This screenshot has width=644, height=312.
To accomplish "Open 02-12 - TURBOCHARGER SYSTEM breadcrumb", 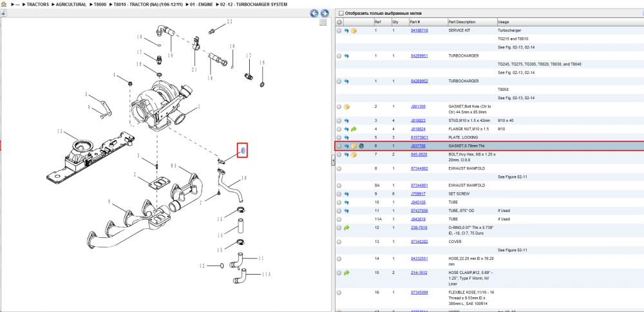I will (254, 4).
